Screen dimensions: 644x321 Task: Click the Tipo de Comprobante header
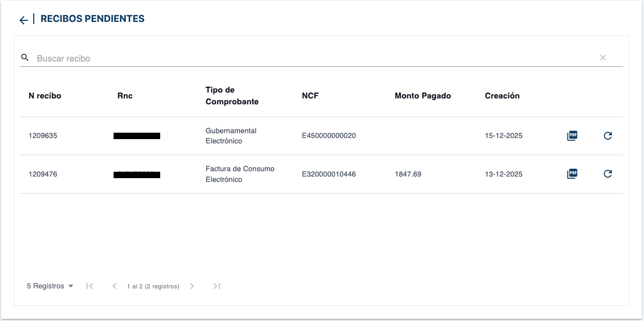pos(232,96)
